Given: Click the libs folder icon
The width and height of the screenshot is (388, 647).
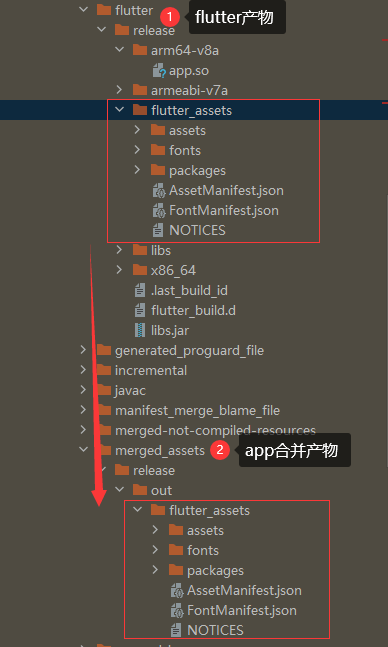Looking at the screenshot, I should pos(140,250).
